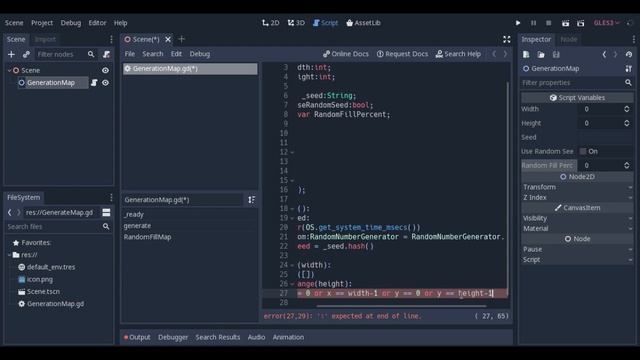Stop the running project
Viewport: 640px width, 360px height.
click(x=549, y=23)
